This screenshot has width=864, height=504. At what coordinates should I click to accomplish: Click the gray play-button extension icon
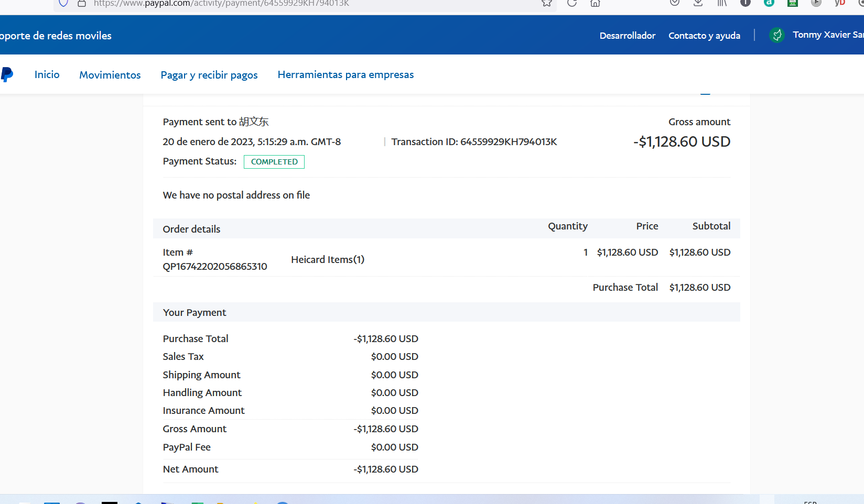(x=816, y=3)
